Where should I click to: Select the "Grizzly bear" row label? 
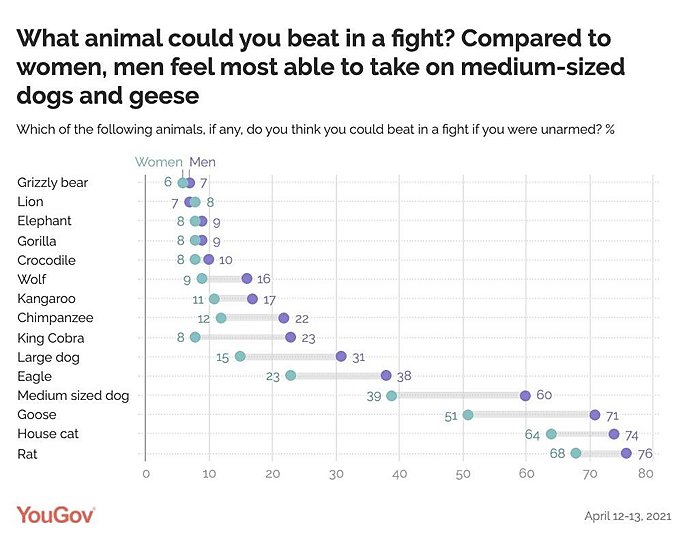coord(52,182)
